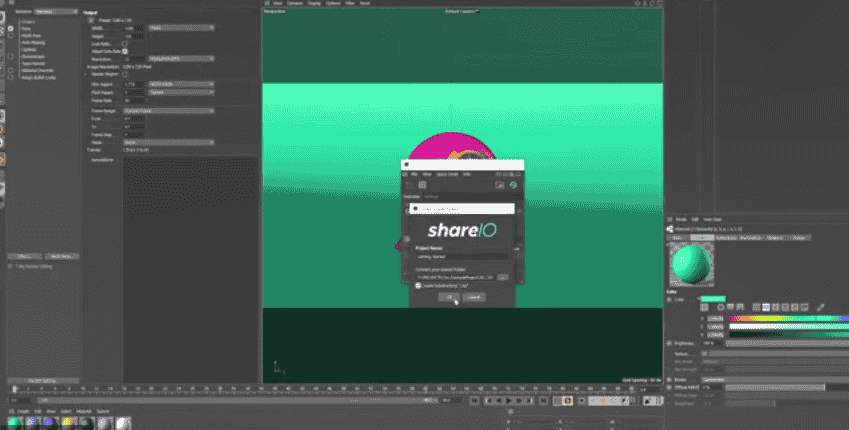Click OK in the shareIO dialog
849x430 pixels.
[449, 297]
